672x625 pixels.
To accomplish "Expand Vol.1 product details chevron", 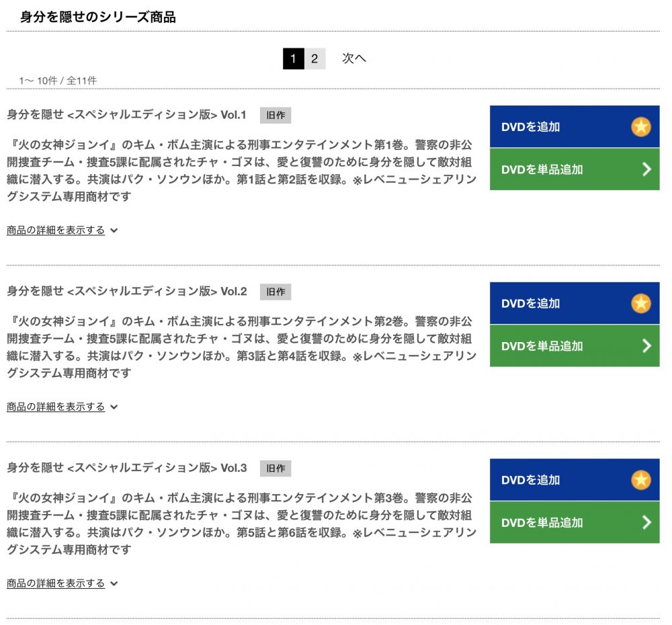I will click(x=114, y=231).
